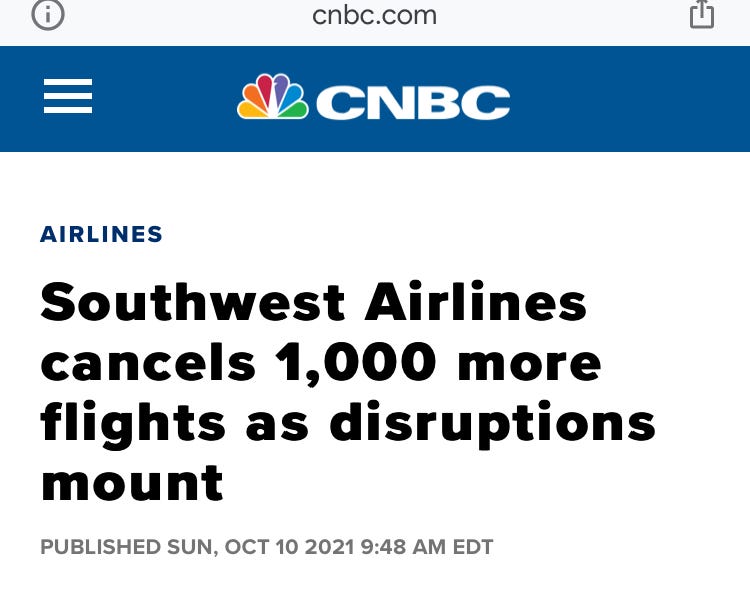Click the word "cancels" in the headline
The image size is (750, 600).
(148, 362)
